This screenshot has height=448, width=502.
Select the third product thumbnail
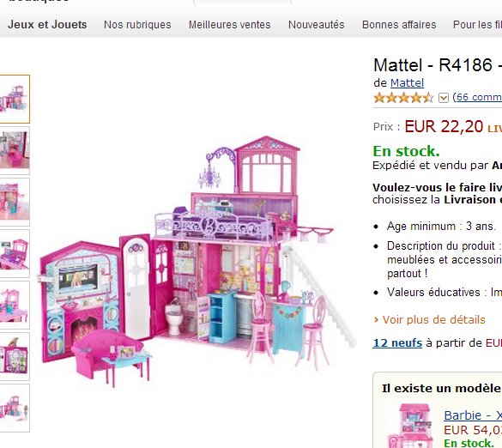[x=15, y=202]
